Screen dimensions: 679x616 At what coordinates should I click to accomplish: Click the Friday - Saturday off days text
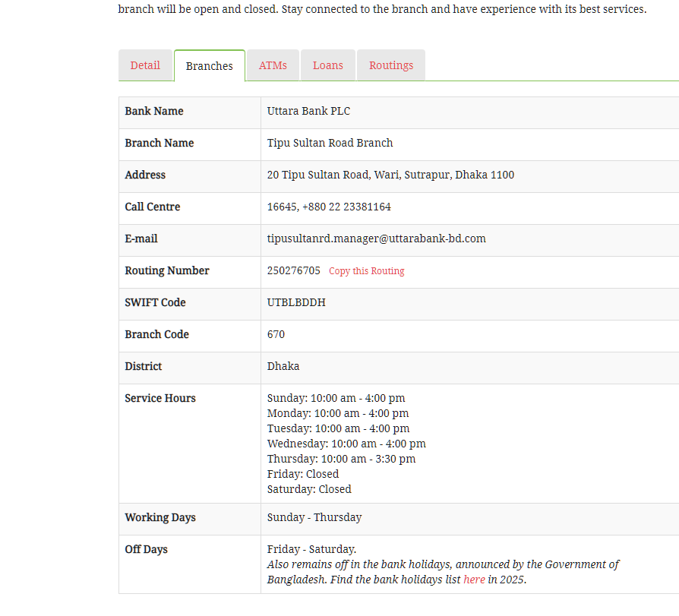[311, 549]
